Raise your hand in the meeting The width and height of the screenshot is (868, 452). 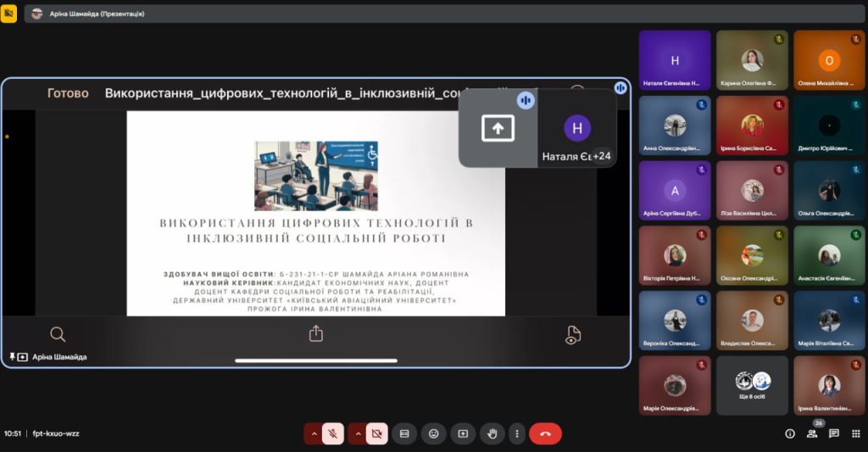[492, 433]
